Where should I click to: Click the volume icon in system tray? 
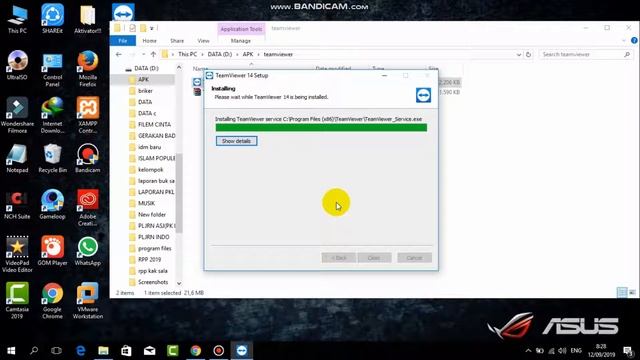pos(562,351)
